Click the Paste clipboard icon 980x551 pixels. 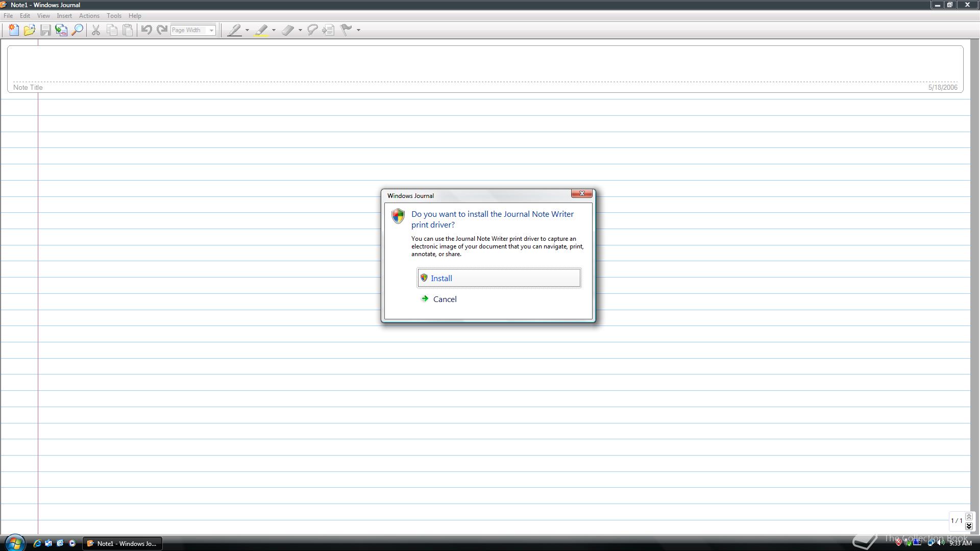pyautogui.click(x=128, y=30)
